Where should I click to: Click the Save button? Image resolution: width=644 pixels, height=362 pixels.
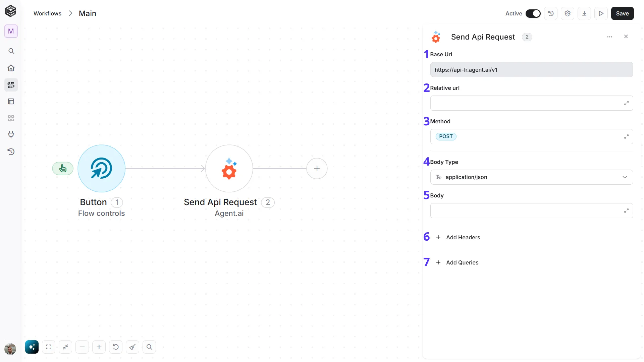pos(623,13)
